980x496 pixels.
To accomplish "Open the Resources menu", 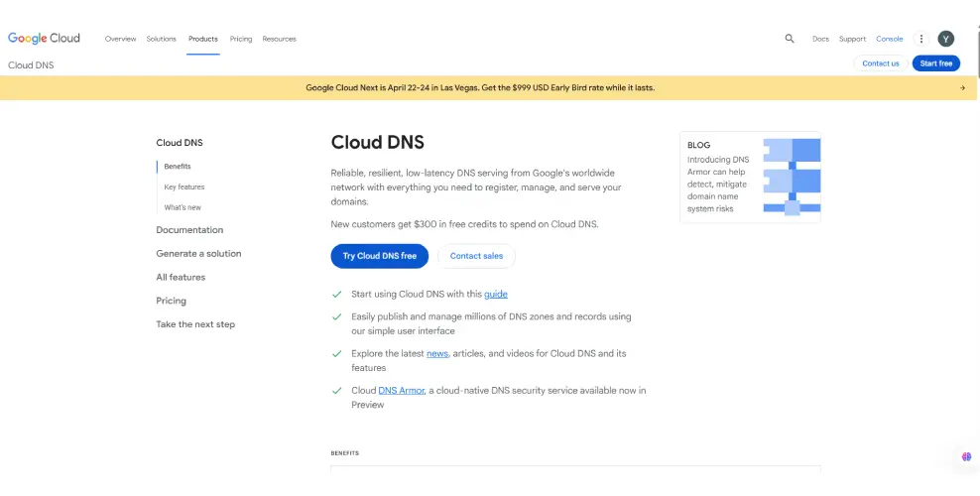I will pyautogui.click(x=280, y=39).
